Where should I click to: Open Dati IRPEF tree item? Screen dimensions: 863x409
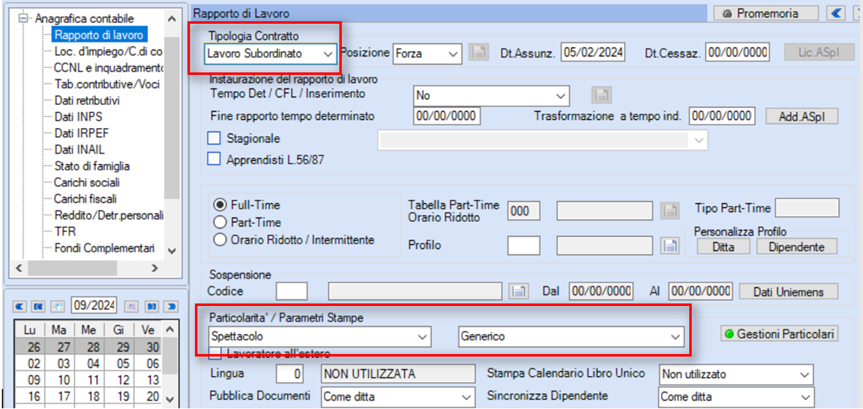80,133
